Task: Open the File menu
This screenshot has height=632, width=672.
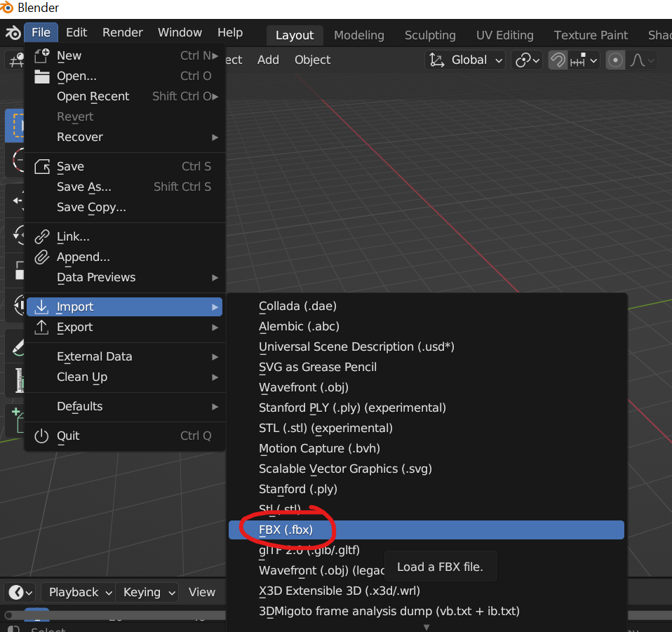Action: pos(41,32)
